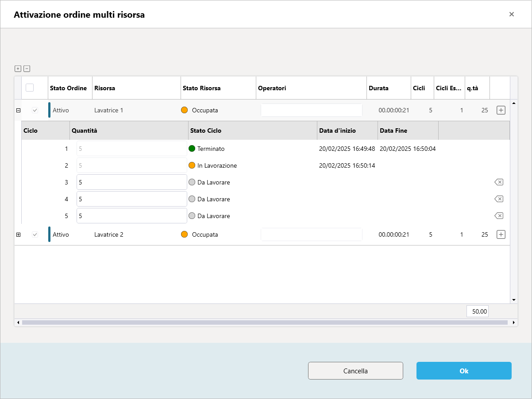Click the Attivo state of the Lavatrice 2 row

(x=61, y=234)
